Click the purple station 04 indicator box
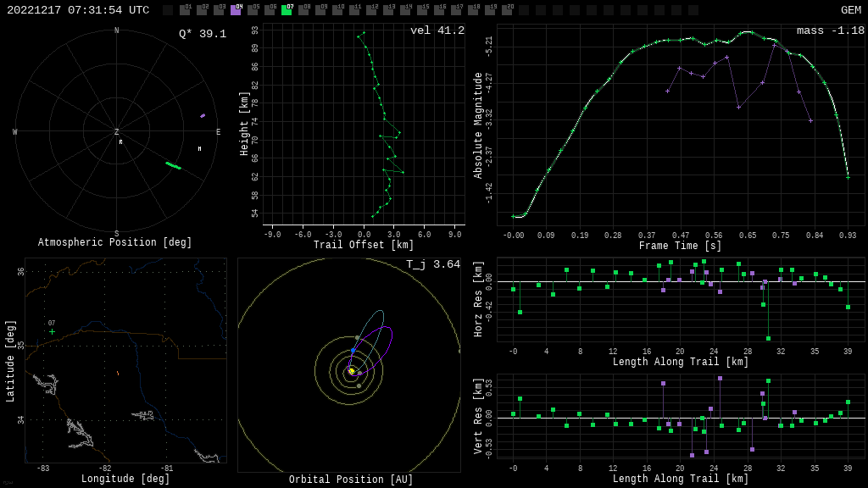Image resolution: width=868 pixels, height=488 pixels. coord(236,10)
